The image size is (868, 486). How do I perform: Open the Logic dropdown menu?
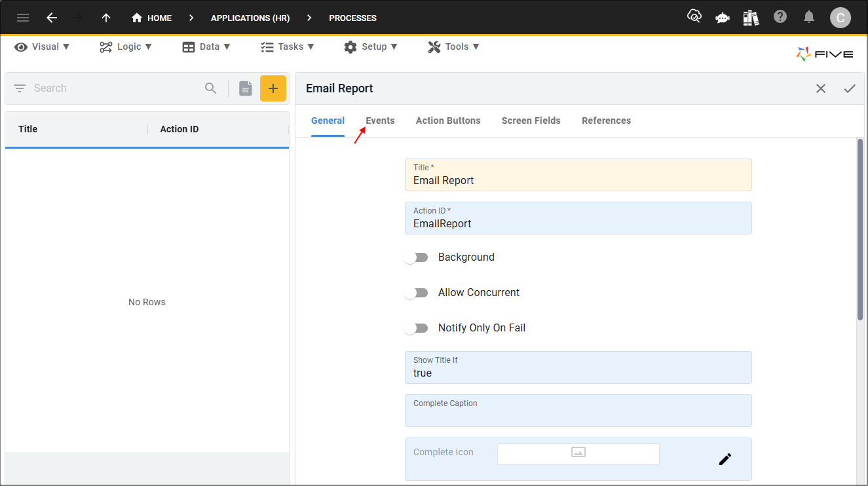tap(126, 47)
